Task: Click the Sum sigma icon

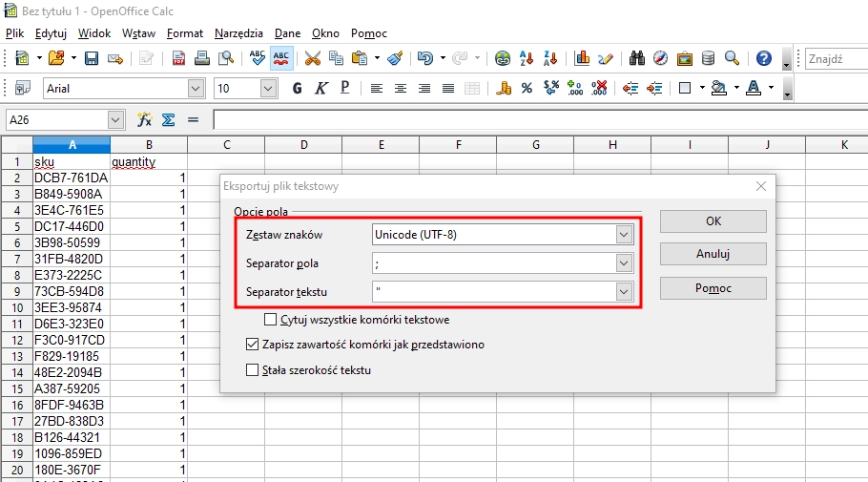Action: point(168,120)
